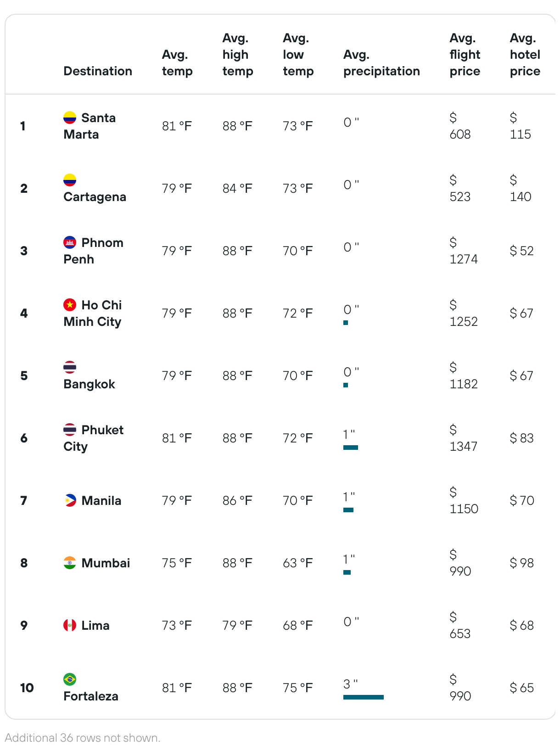Open the Lima destination name
The image size is (560, 750).
(95, 626)
